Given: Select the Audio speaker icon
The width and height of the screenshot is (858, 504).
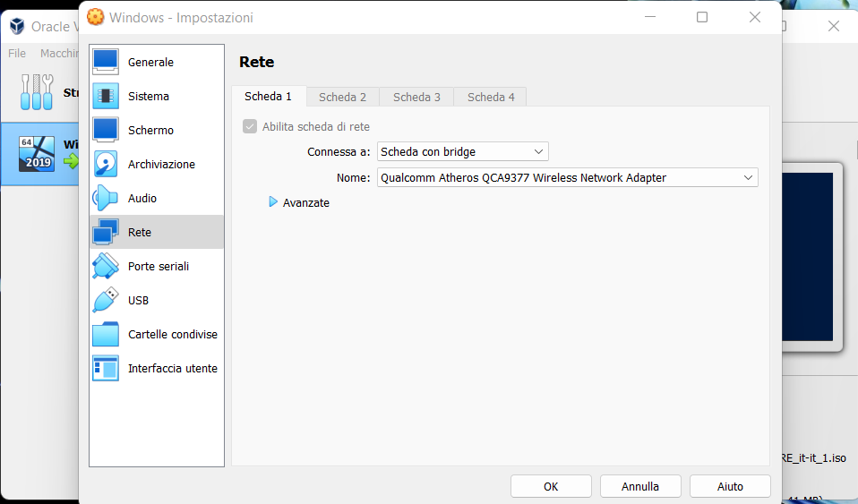Looking at the screenshot, I should [x=106, y=198].
